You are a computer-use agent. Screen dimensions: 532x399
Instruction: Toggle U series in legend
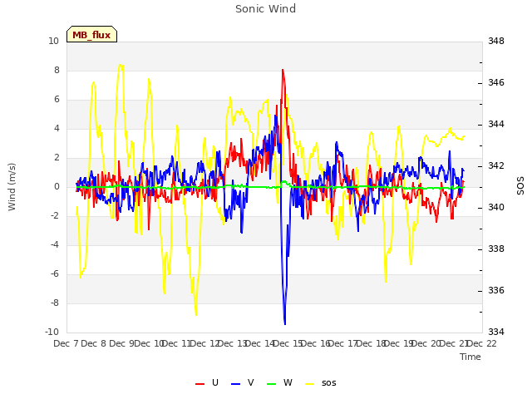coord(207,382)
